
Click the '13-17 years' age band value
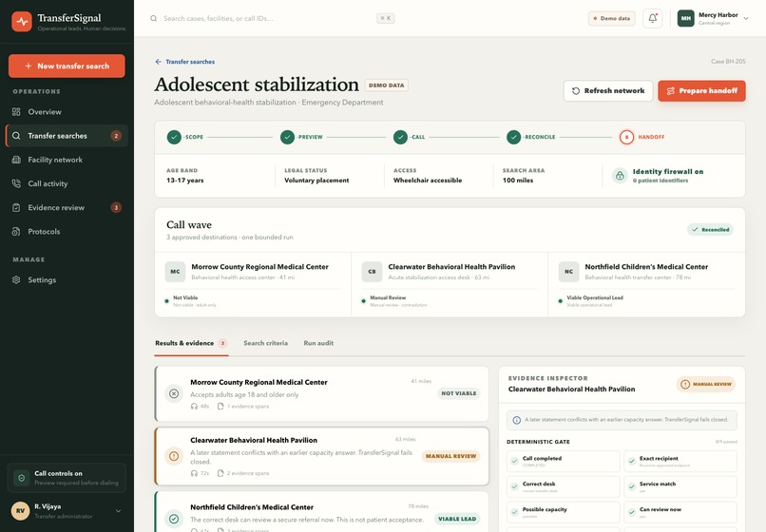(185, 180)
